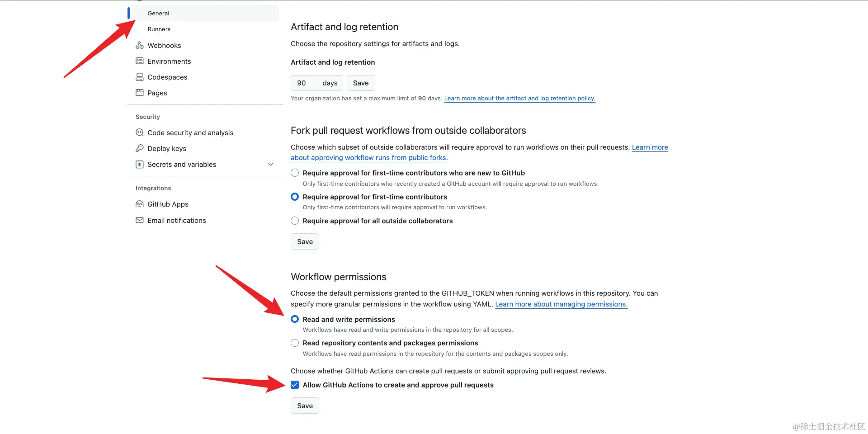Select approval for all outside collaborators

click(295, 221)
